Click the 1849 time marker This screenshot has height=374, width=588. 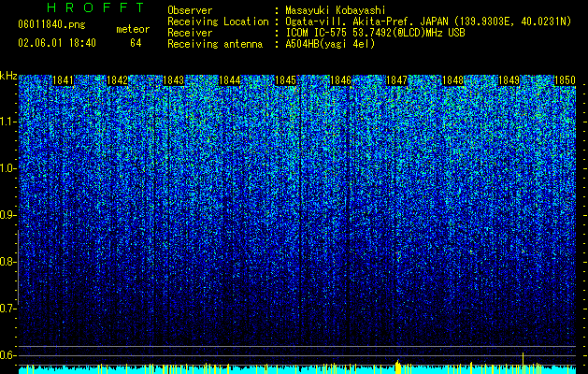pos(509,80)
